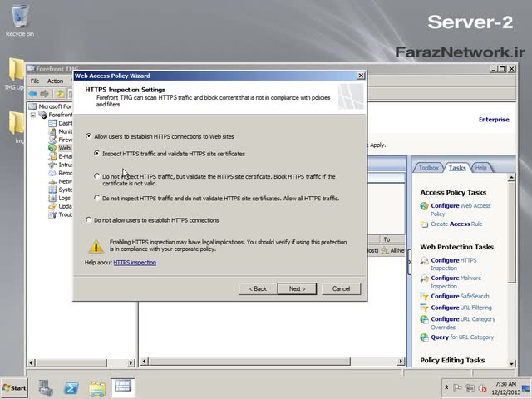532x399 pixels.
Task: Select the Update Center node icon in tree
Action: 52,206
